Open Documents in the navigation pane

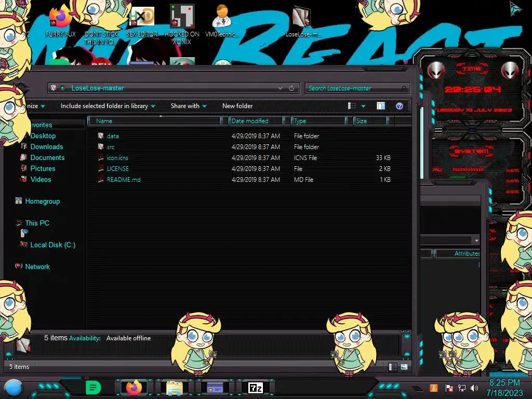(x=47, y=157)
